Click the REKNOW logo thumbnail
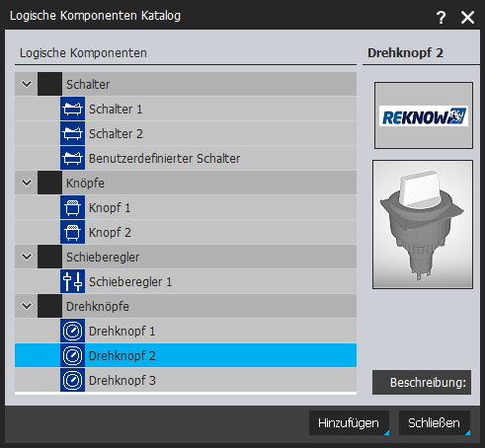 click(x=424, y=115)
